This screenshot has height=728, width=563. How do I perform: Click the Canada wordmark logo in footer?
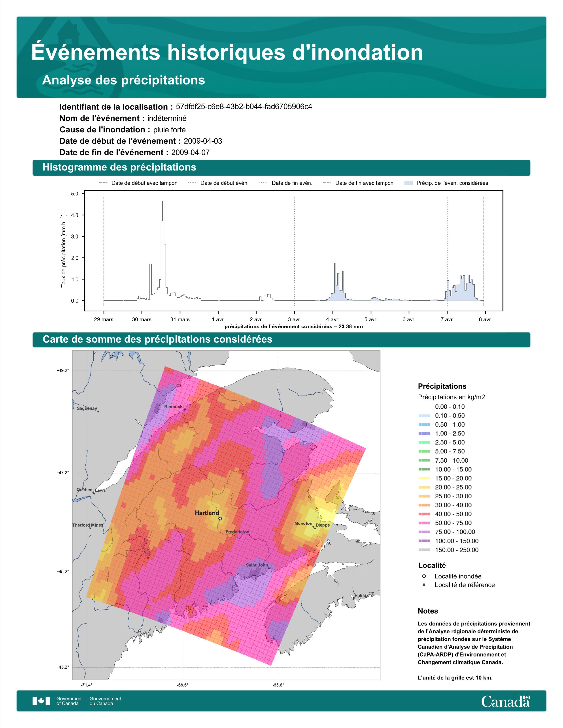point(506,701)
